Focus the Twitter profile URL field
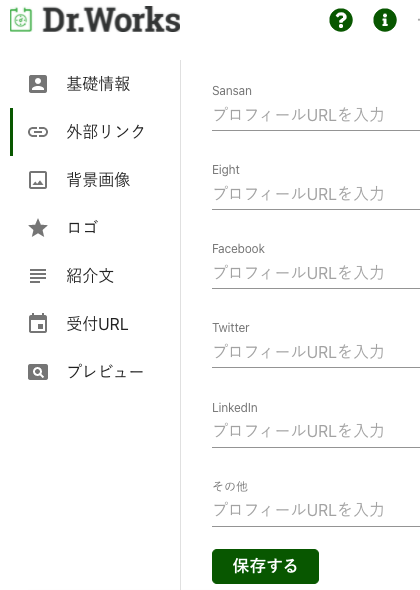This screenshot has width=420, height=590. 316,352
